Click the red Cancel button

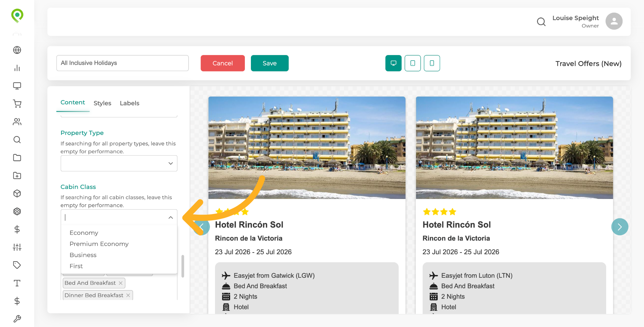pyautogui.click(x=222, y=63)
